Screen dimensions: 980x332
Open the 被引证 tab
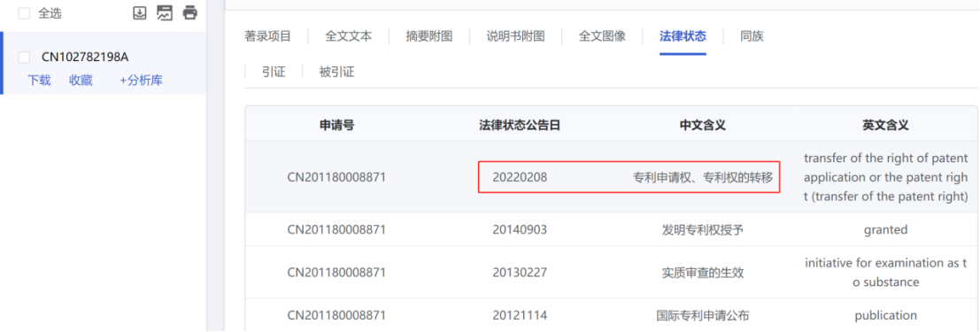pyautogui.click(x=337, y=72)
